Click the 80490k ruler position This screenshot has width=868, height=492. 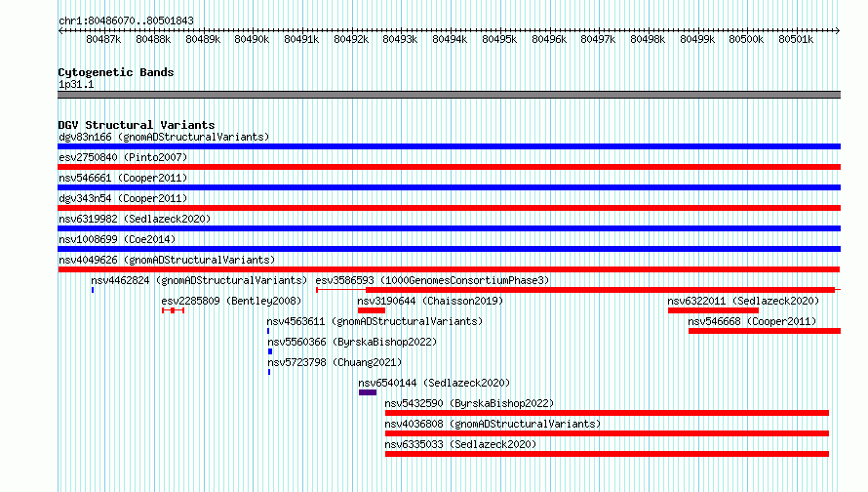tap(252, 39)
